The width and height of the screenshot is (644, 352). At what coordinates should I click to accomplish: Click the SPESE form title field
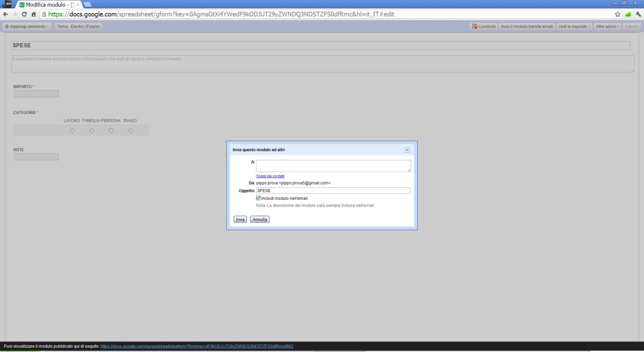(321, 45)
